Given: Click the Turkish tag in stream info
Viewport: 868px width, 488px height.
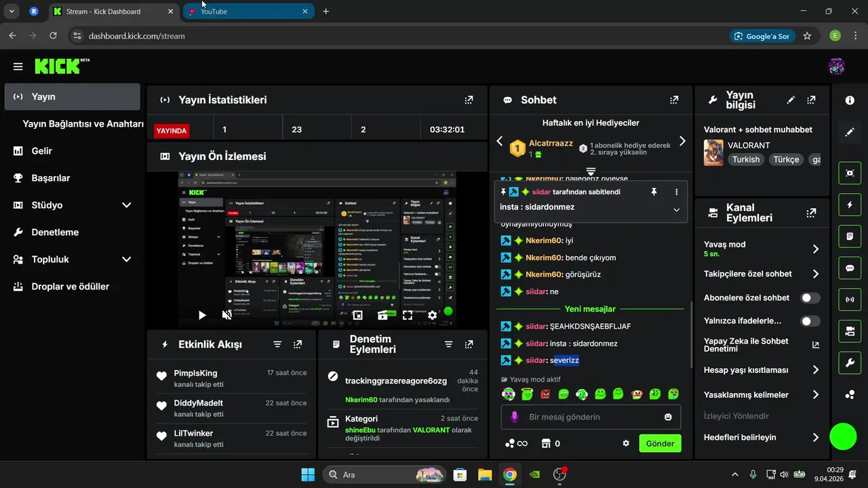Looking at the screenshot, I should click(746, 159).
